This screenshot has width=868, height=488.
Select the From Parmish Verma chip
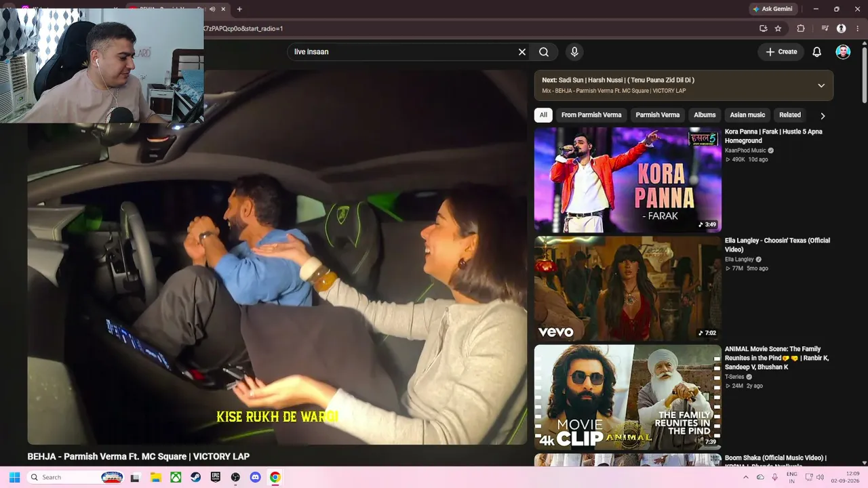point(591,115)
